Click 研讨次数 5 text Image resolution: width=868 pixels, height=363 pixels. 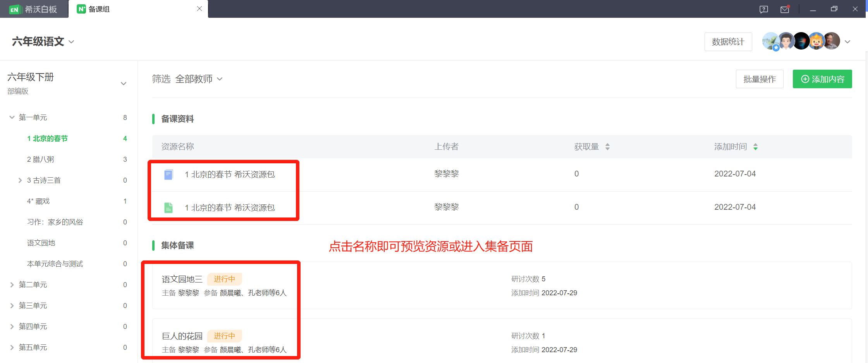(x=528, y=279)
